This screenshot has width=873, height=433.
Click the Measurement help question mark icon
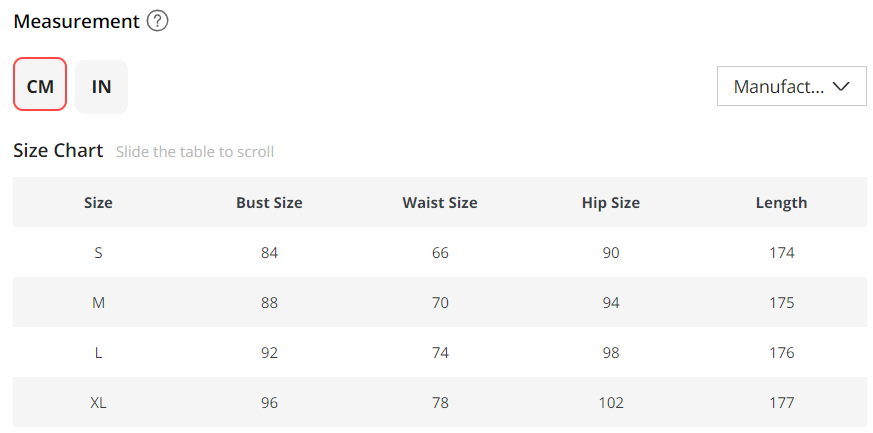click(157, 21)
